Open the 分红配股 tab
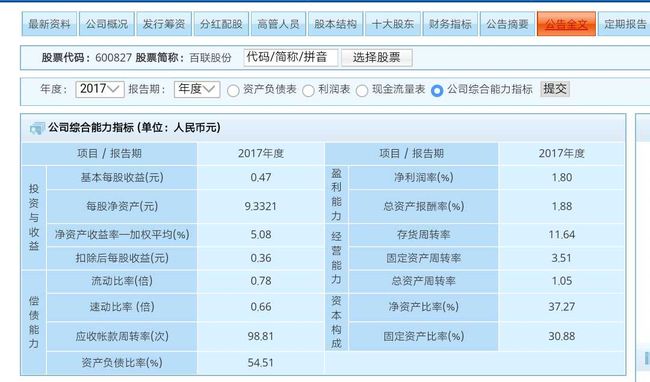650x382 pixels. (221, 24)
